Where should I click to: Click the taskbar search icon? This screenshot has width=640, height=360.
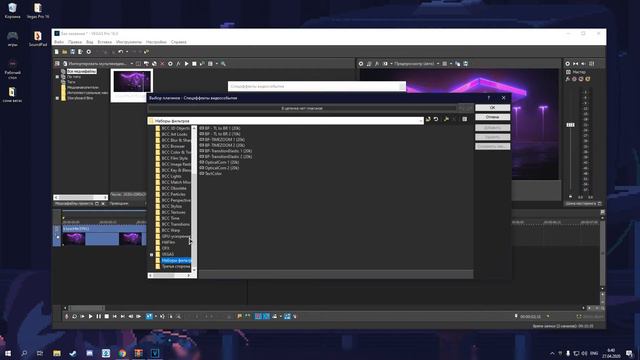[x=24, y=353]
